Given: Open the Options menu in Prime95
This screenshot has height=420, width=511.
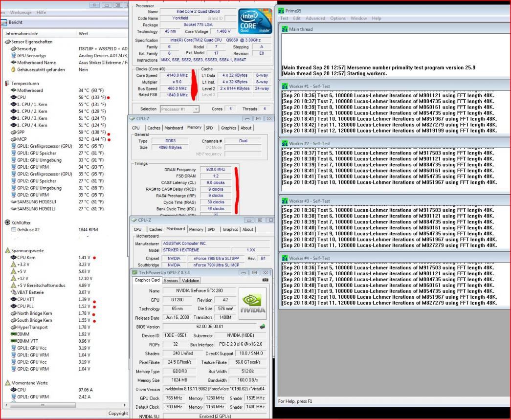Looking at the screenshot, I should click(338, 18).
